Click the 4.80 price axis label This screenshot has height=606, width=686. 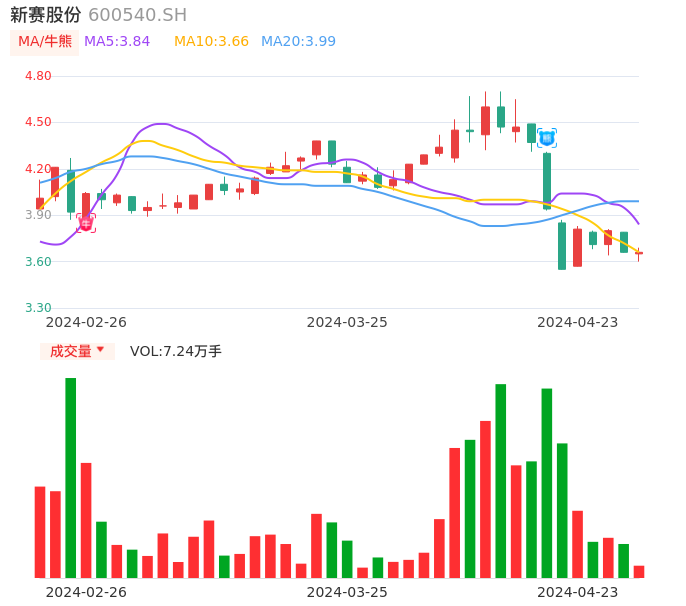(x=38, y=76)
